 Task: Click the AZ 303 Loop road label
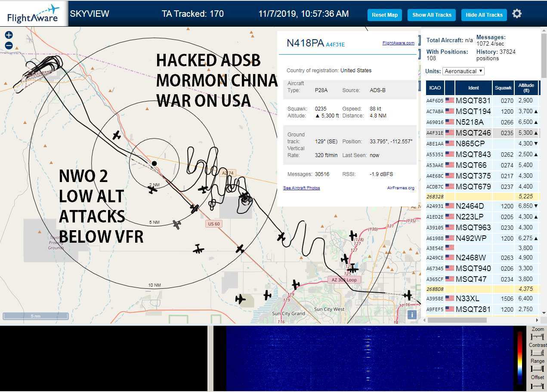click(344, 280)
